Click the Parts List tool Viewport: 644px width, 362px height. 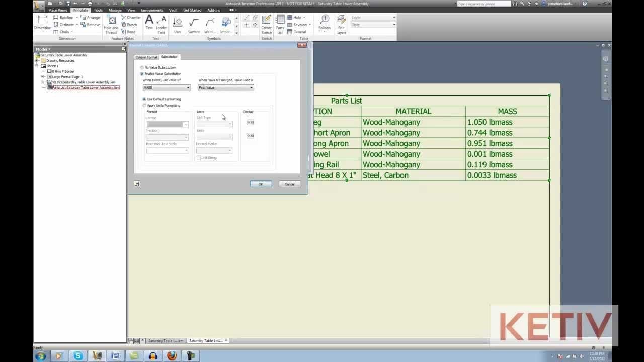point(280,24)
